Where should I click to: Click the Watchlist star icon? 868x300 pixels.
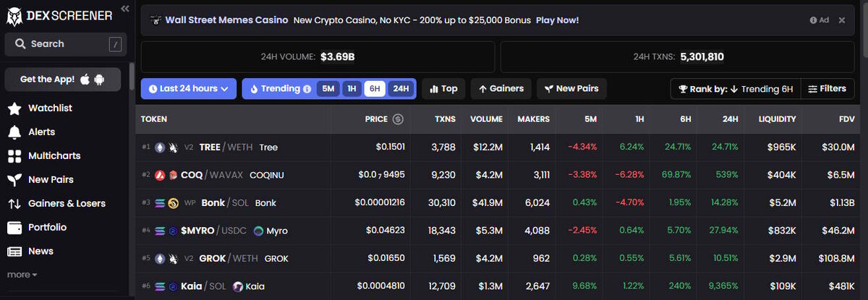(14, 108)
